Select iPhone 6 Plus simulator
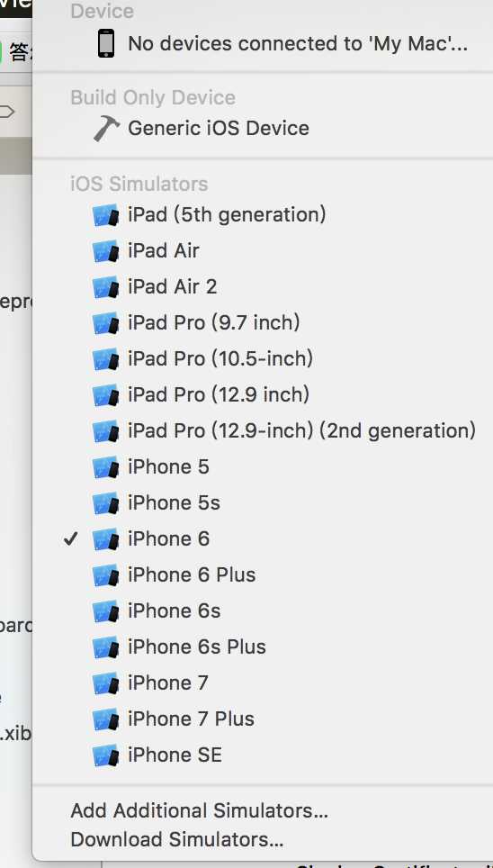This screenshot has width=493, height=868. point(263,574)
